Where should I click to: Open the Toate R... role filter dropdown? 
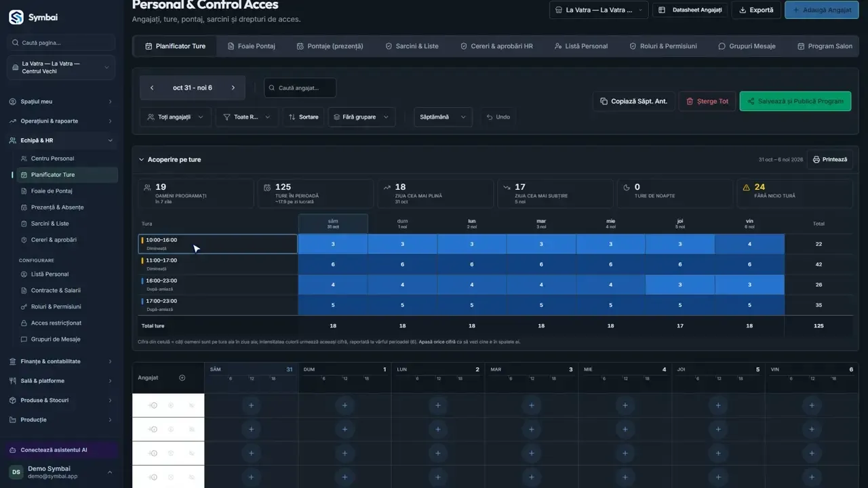click(247, 117)
